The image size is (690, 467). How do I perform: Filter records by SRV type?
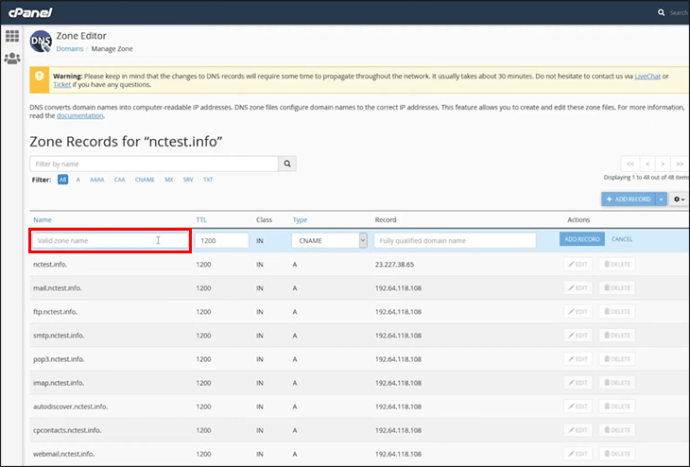(x=188, y=180)
